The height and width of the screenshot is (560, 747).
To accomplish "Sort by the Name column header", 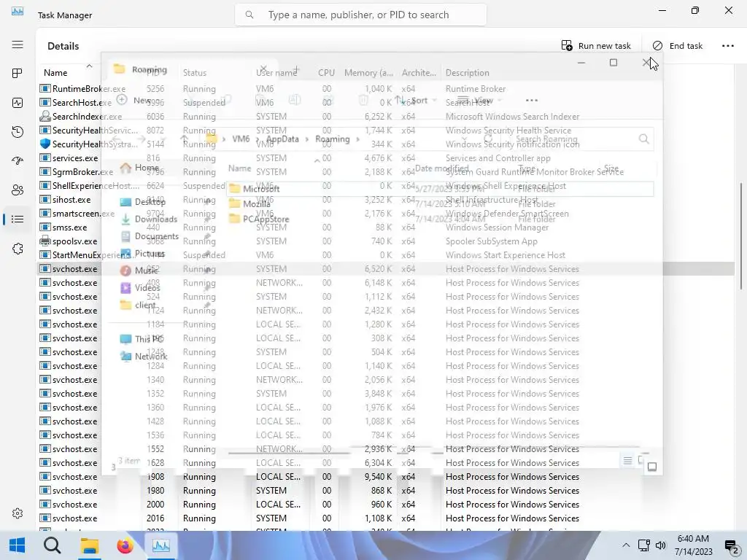I will pos(55,73).
